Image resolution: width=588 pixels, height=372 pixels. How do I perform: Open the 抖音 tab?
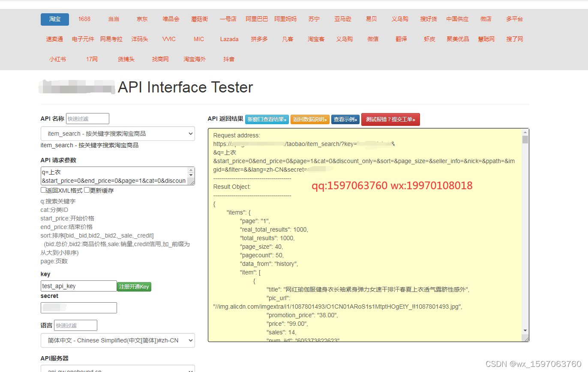(x=229, y=60)
